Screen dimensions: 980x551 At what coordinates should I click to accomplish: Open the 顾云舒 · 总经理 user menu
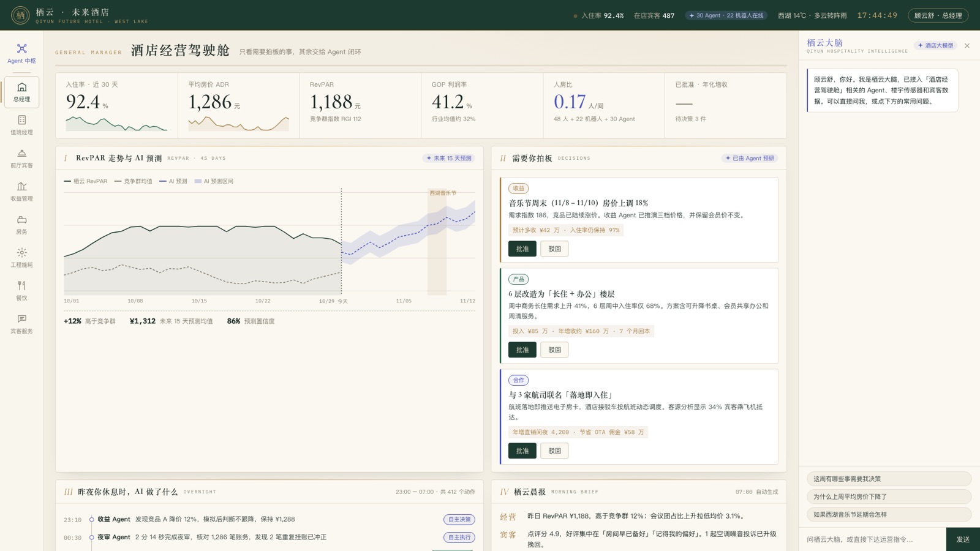pyautogui.click(x=938, y=15)
